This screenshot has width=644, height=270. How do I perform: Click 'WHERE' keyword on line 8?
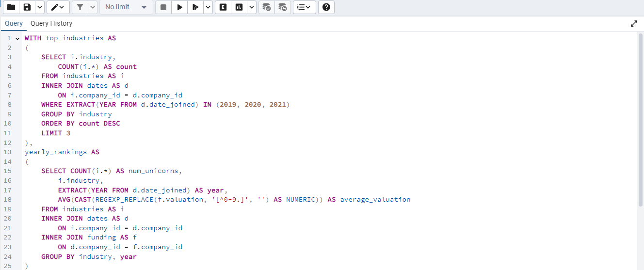(x=51, y=104)
